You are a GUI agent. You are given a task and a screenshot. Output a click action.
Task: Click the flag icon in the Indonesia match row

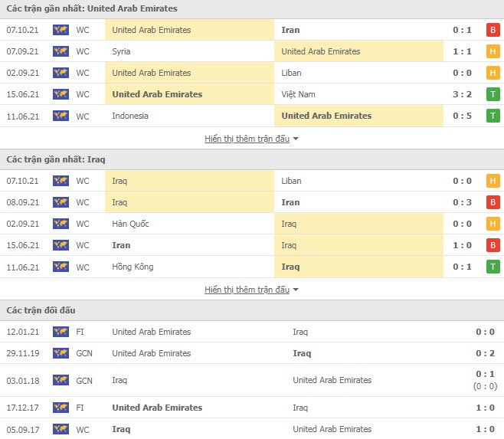pyautogui.click(x=61, y=116)
